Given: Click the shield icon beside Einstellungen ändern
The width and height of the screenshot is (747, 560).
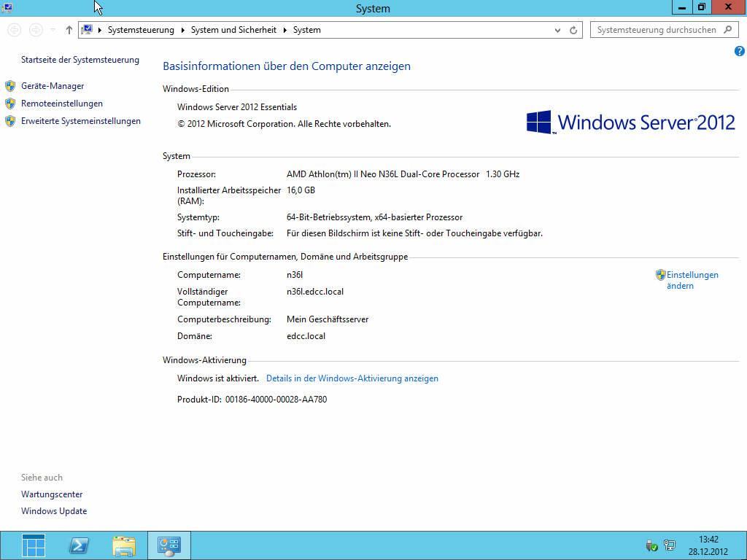Looking at the screenshot, I should pos(660,275).
